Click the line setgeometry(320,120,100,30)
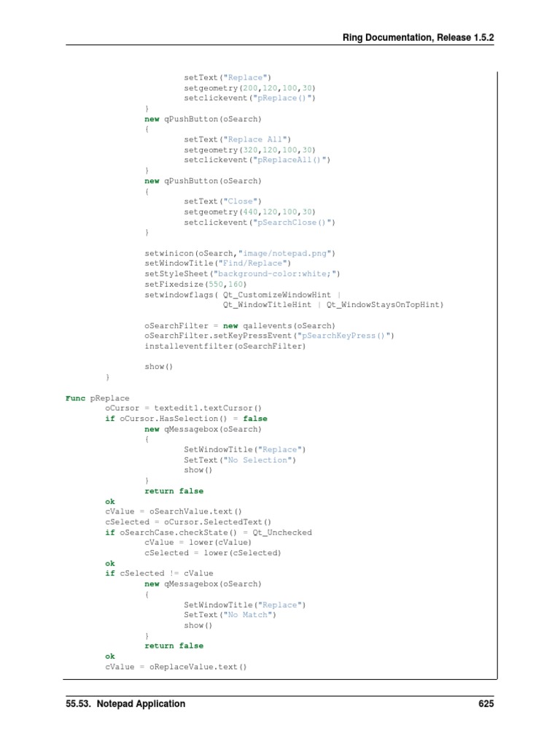The image size is (560, 747). pyautogui.click(x=249, y=150)
